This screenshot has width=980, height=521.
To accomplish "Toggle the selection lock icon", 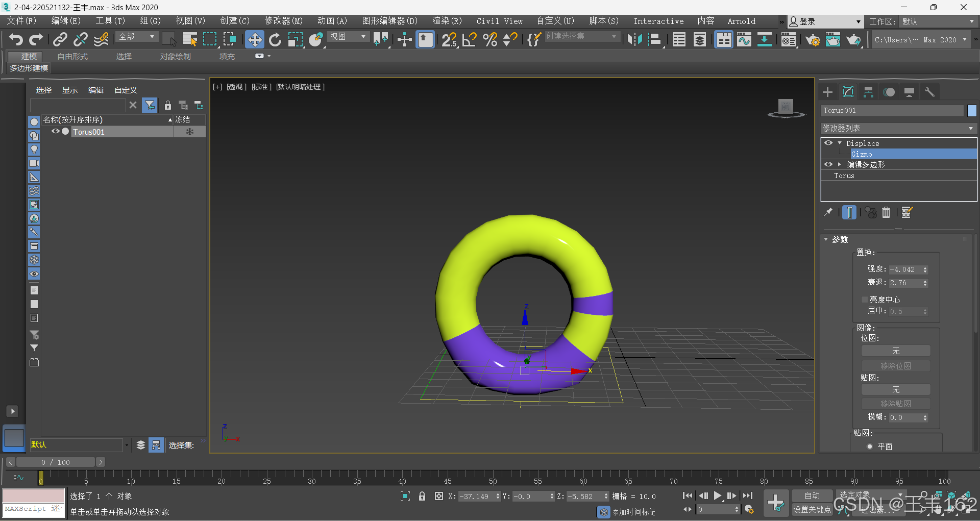I will [x=422, y=496].
